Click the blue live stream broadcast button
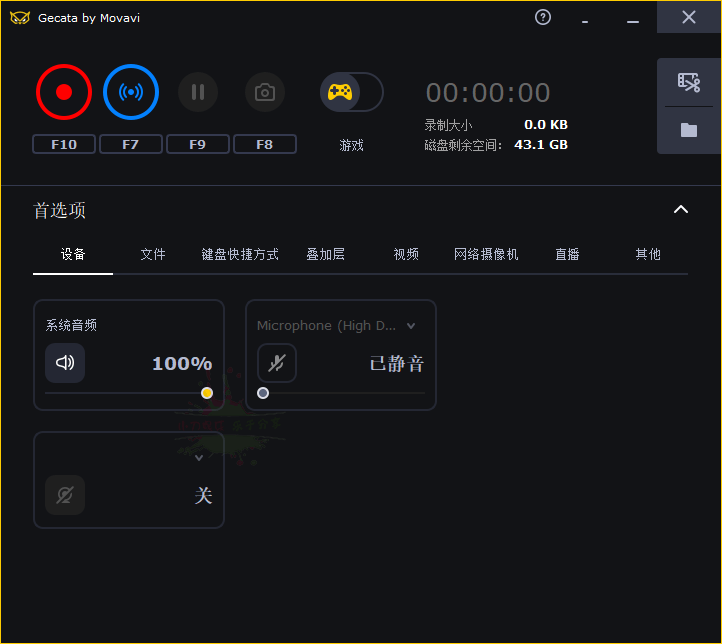722x644 pixels. 131,92
